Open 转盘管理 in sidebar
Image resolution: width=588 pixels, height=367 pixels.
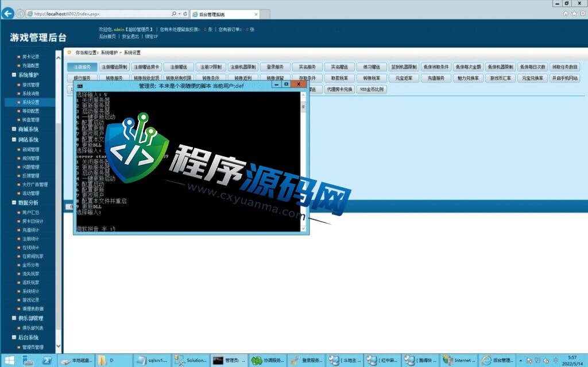(x=31, y=119)
